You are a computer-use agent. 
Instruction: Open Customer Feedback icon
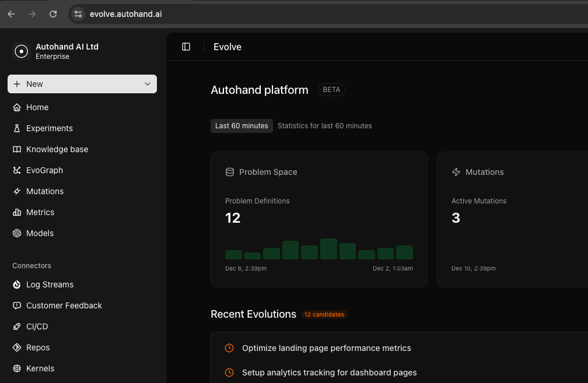[x=17, y=306]
